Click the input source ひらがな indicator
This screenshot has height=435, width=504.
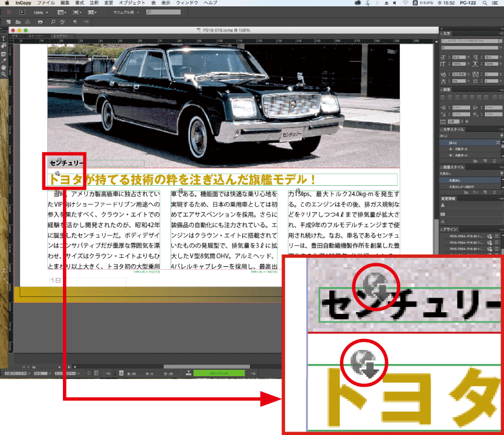(424, 3)
